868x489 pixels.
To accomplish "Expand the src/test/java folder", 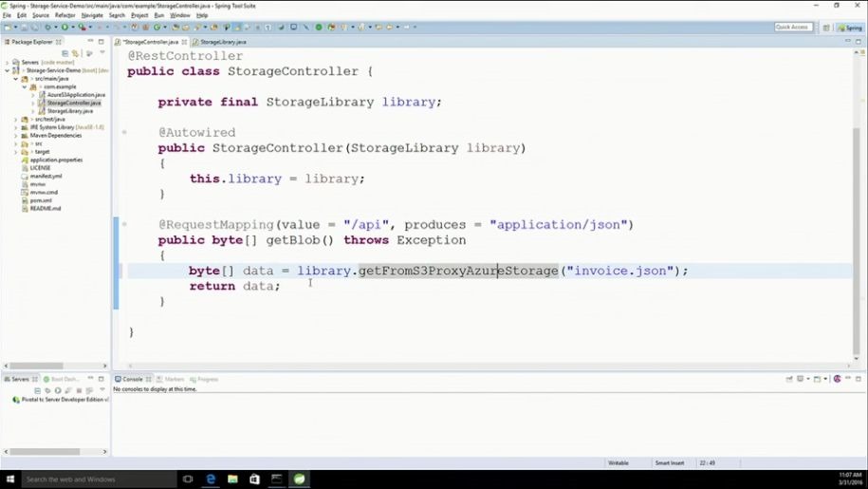I will (x=16, y=120).
